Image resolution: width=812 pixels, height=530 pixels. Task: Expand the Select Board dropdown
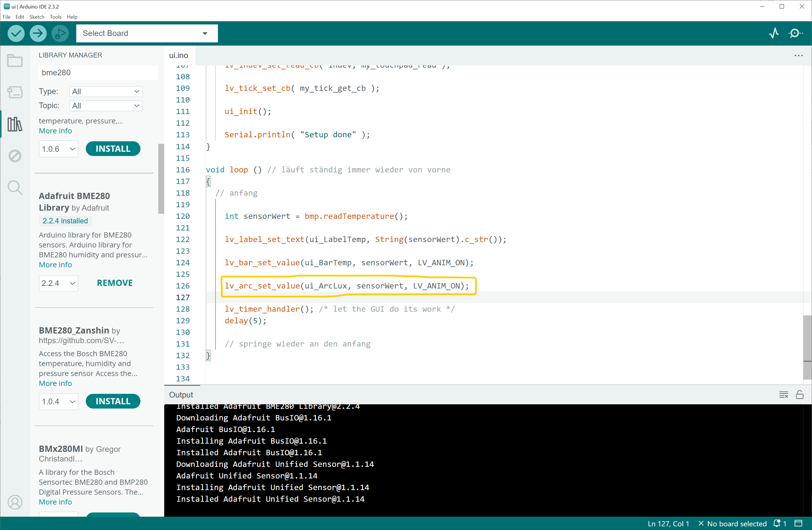coord(147,33)
